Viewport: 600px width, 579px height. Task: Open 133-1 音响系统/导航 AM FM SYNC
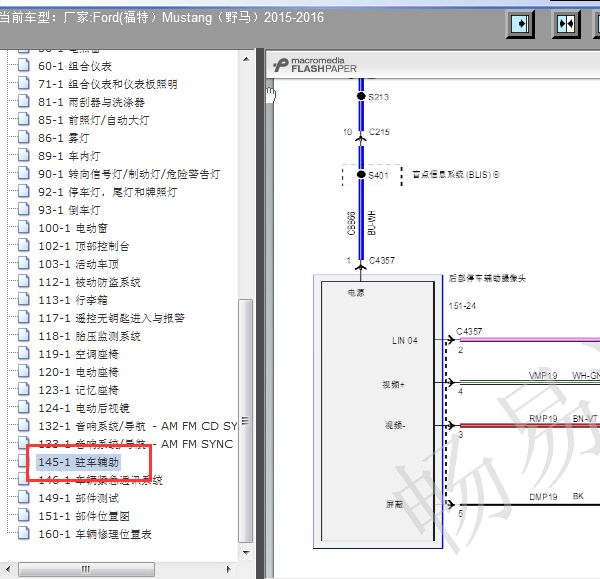point(135,444)
